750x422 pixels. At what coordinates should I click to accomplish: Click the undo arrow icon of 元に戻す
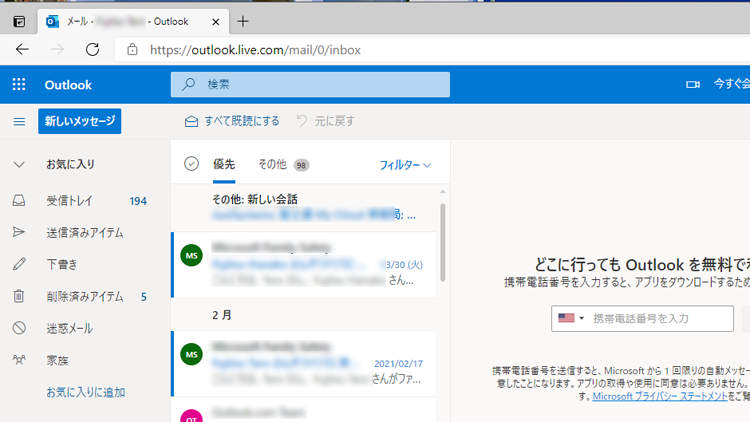301,121
